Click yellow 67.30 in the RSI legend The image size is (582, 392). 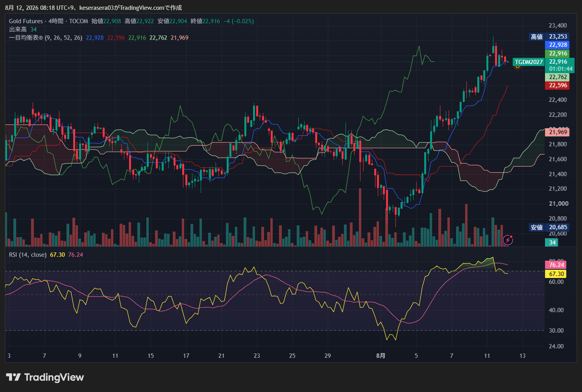pos(57,254)
